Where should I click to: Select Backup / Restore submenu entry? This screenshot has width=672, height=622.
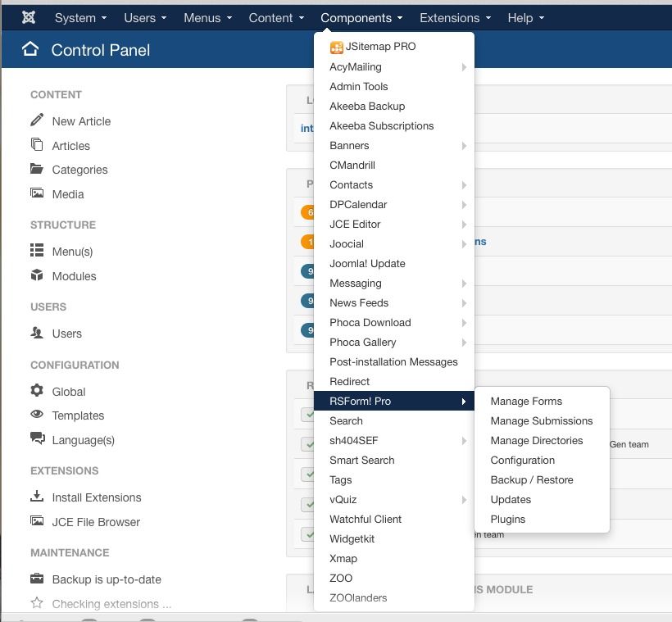pos(531,479)
